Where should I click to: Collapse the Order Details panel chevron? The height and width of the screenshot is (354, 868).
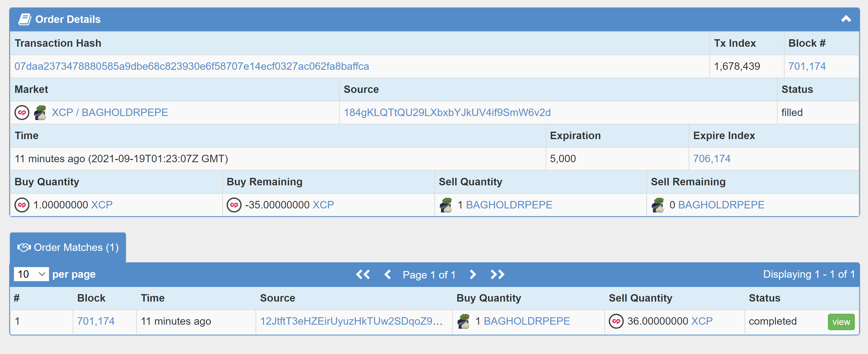coord(846,19)
